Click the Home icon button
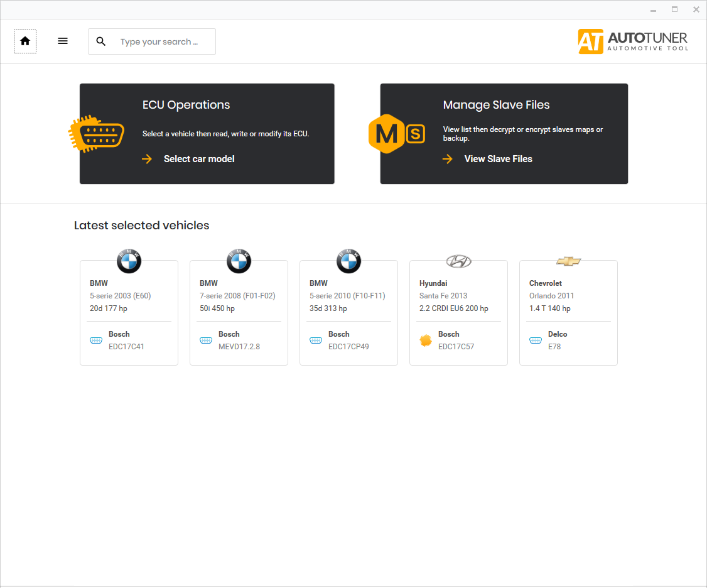Viewport: 707px width, 588px height. 25,41
